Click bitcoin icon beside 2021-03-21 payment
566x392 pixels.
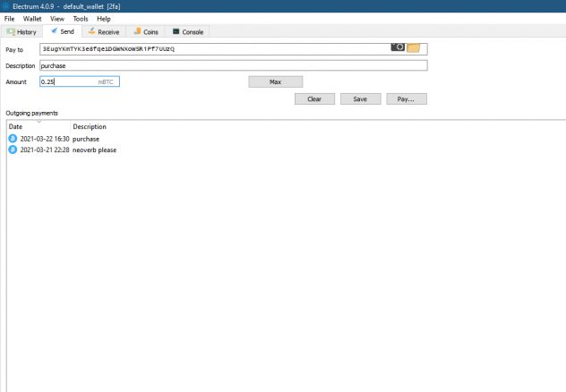tap(13, 149)
